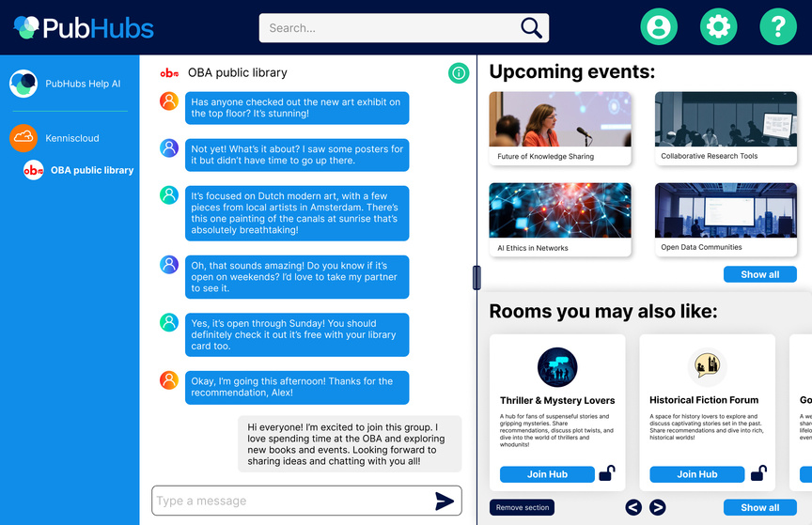
Task: Click the 'Okay, I'm going this afternoon' message
Action: tap(297, 387)
